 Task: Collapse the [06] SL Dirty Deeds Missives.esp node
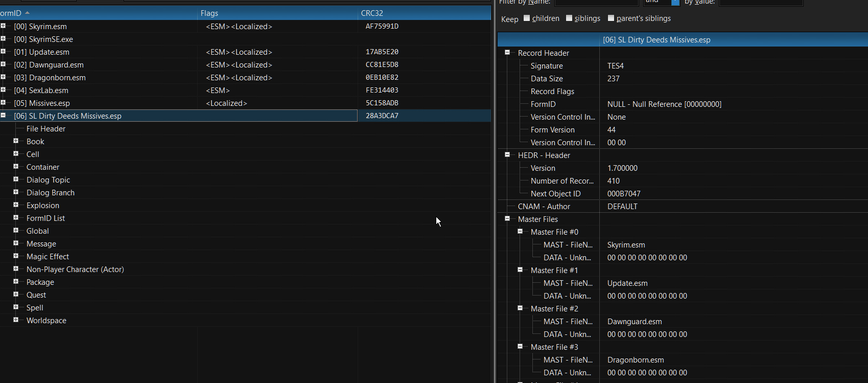pyautogui.click(x=3, y=116)
